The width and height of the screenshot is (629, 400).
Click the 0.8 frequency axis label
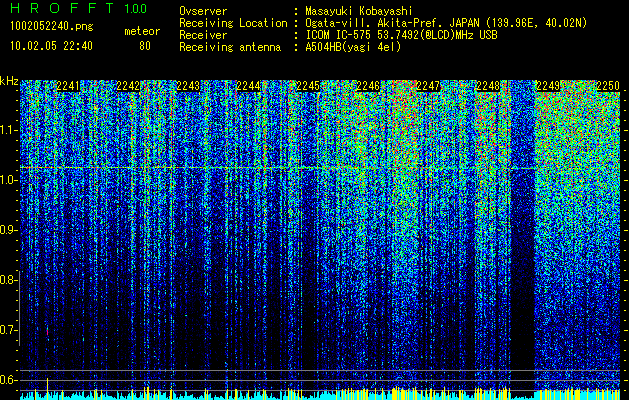pyautogui.click(x=7, y=280)
